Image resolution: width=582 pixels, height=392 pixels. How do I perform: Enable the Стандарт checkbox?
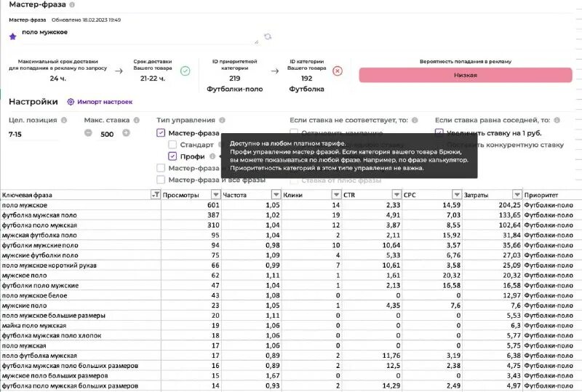click(x=172, y=145)
